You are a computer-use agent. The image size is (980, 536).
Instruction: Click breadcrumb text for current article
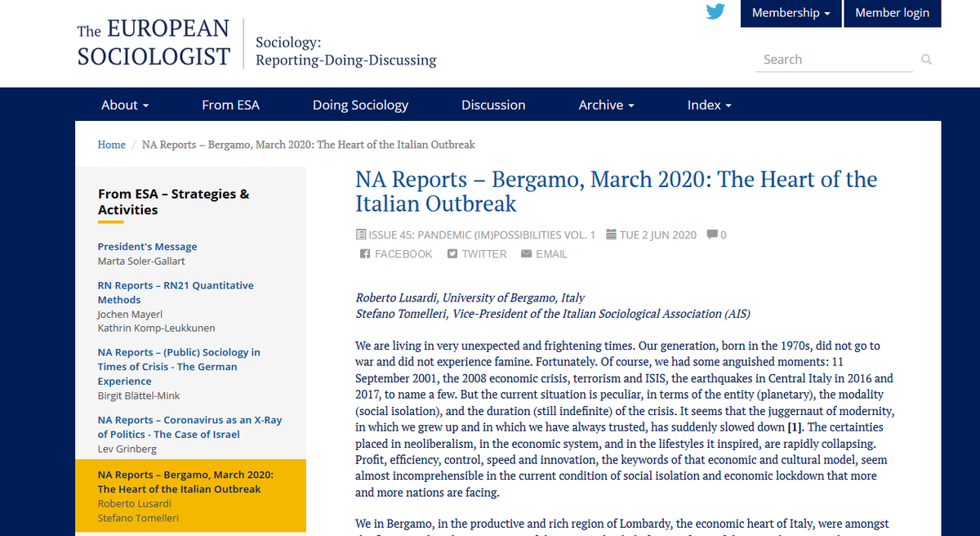309,145
